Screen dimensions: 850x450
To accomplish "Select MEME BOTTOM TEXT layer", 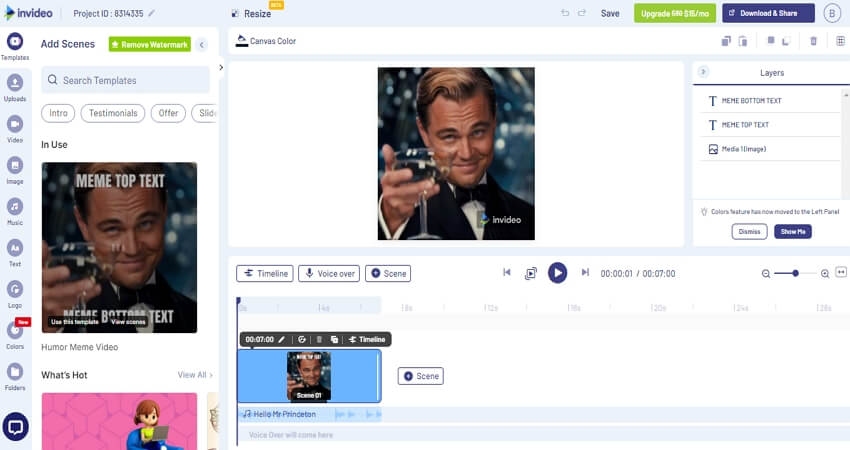I will point(770,101).
